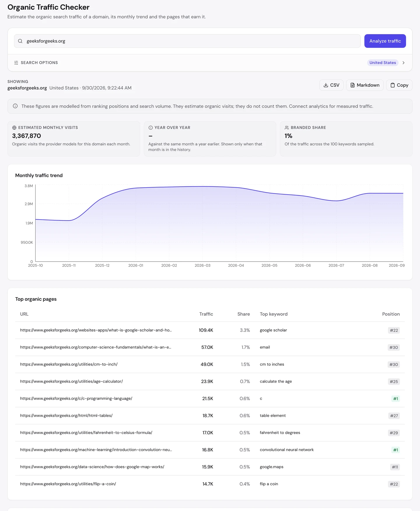This screenshot has height=511, width=420.
Task: Focus the geeksforgeeks.org domain input field
Action: [187, 41]
